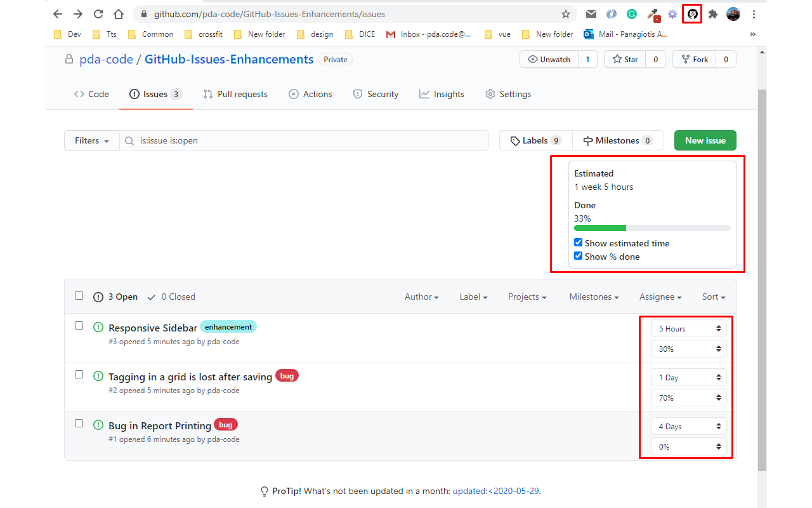The width and height of the screenshot is (812, 508).
Task: Open the 5 Hours estimate dropdown
Action: click(688, 328)
